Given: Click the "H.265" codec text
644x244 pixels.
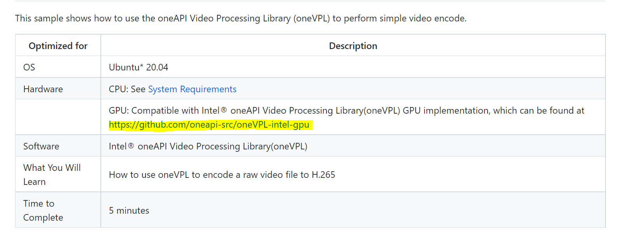Looking at the screenshot, I should (x=323, y=175).
